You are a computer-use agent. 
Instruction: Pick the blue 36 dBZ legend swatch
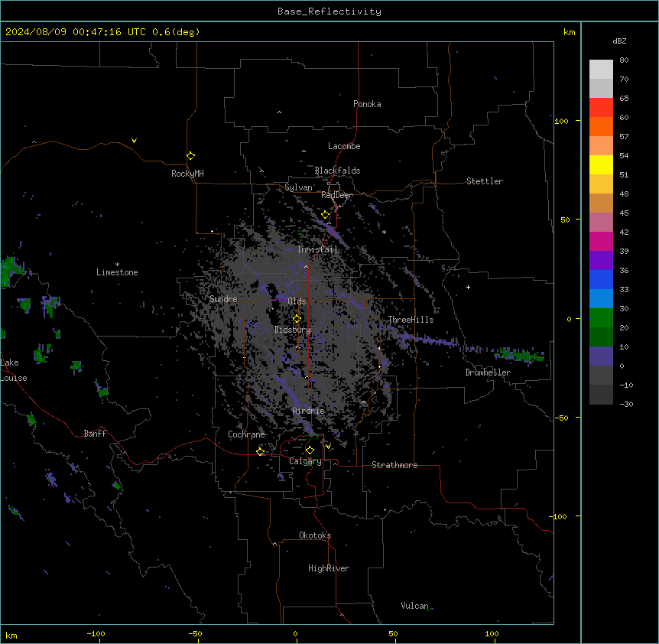pos(601,279)
